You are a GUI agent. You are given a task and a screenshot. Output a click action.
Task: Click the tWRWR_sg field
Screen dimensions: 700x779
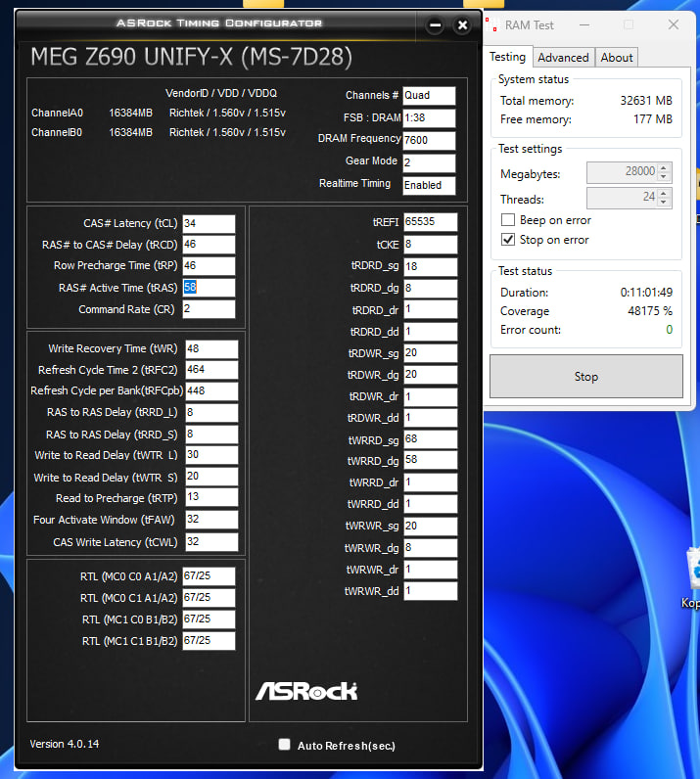[x=430, y=527]
